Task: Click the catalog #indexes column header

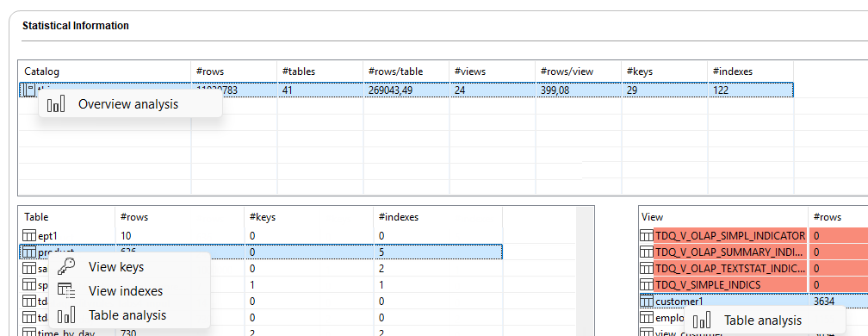Action: [x=751, y=72]
